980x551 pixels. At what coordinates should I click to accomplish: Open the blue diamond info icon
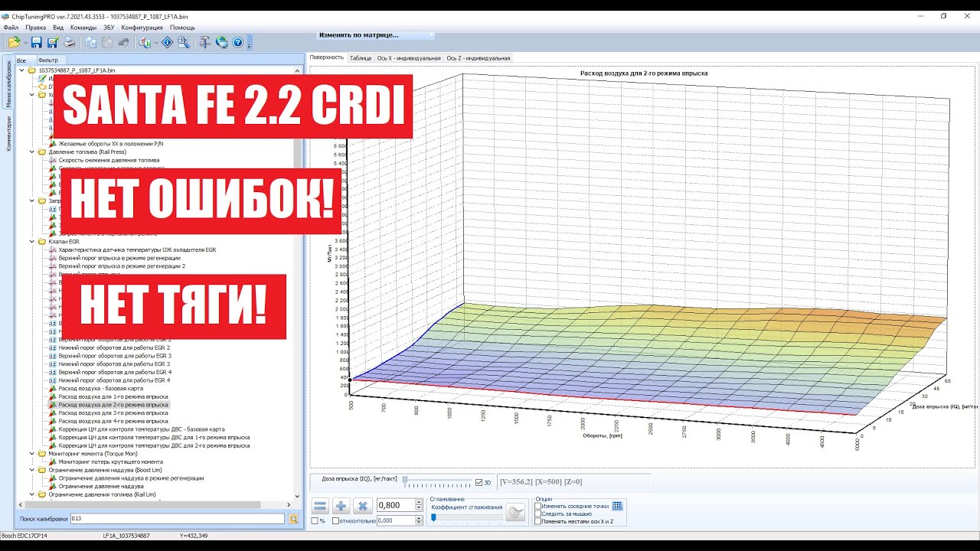[167, 43]
